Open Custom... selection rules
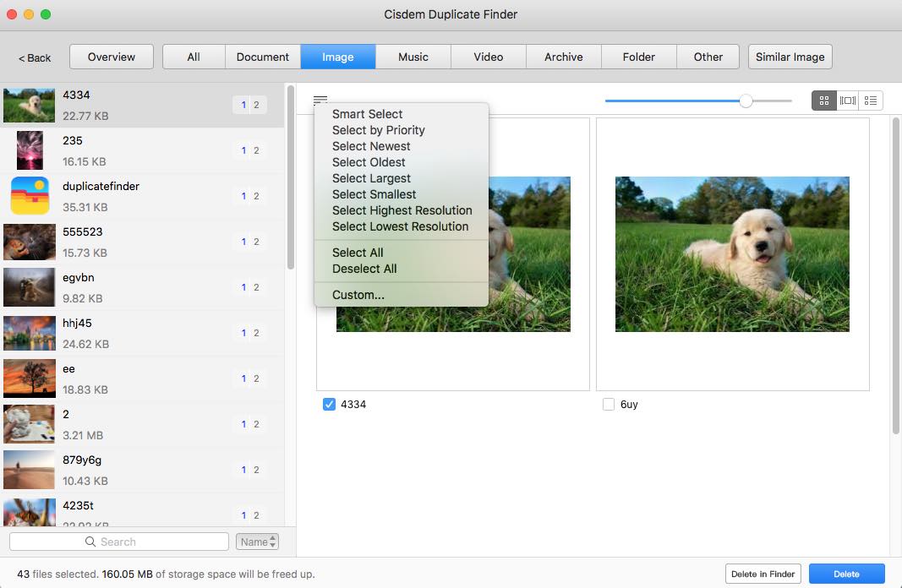Screen dimensions: 902x588 tap(358, 295)
